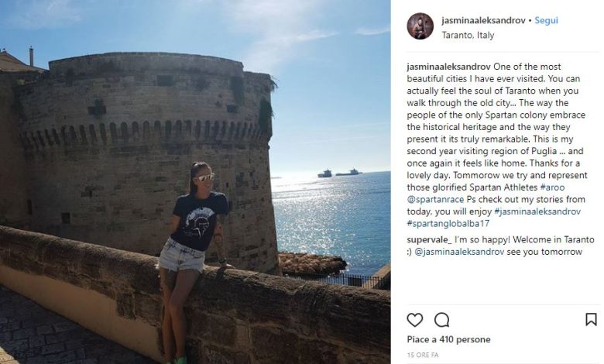Open jasminaaleksandrov username in header
The width and height of the screenshot is (604, 364).
coord(483,20)
